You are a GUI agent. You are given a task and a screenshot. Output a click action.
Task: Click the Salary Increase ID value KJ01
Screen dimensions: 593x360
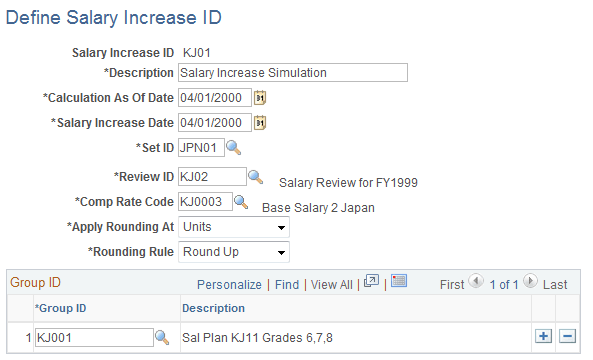point(197,53)
